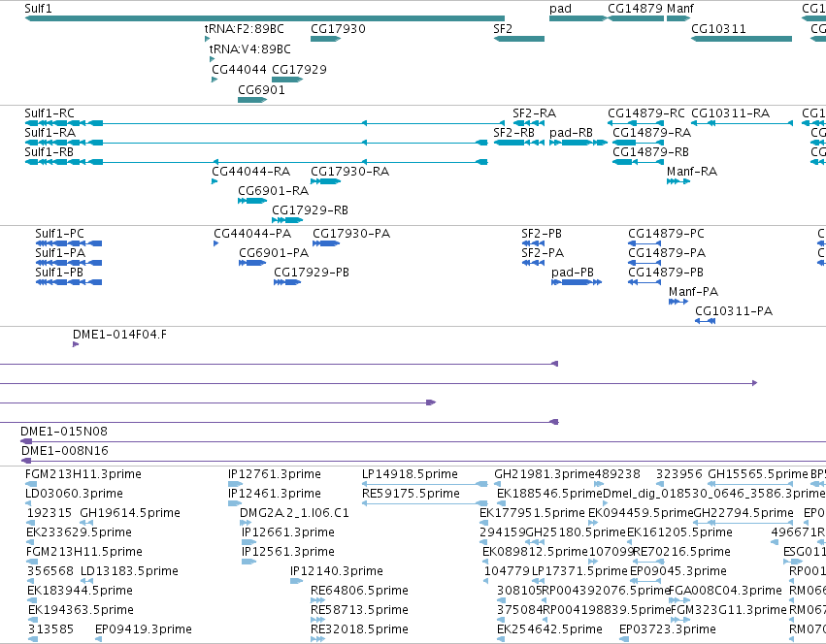Select the LP14918.5prime EST label
The width and height of the screenshot is (826, 644).
410,474
